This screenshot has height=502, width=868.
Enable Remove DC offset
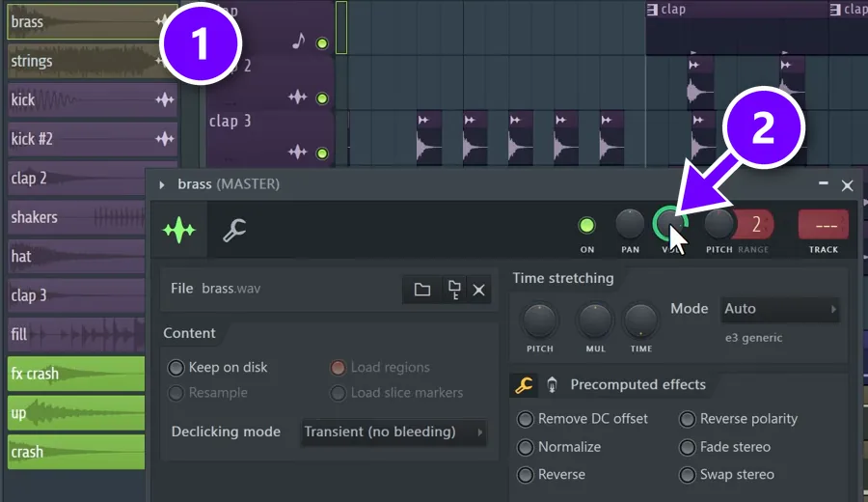(525, 419)
